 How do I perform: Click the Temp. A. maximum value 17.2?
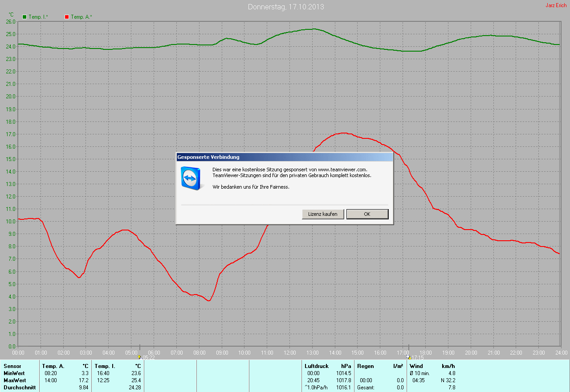click(84, 380)
